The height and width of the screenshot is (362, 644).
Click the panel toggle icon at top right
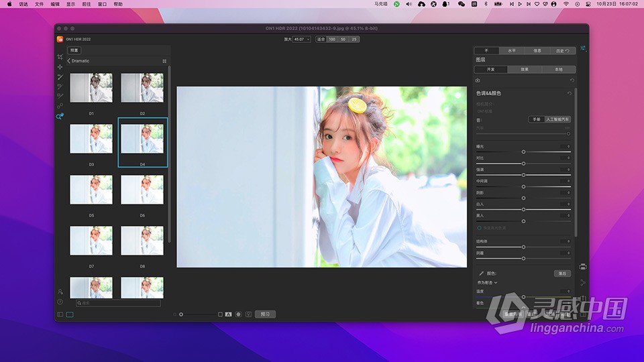tap(583, 49)
